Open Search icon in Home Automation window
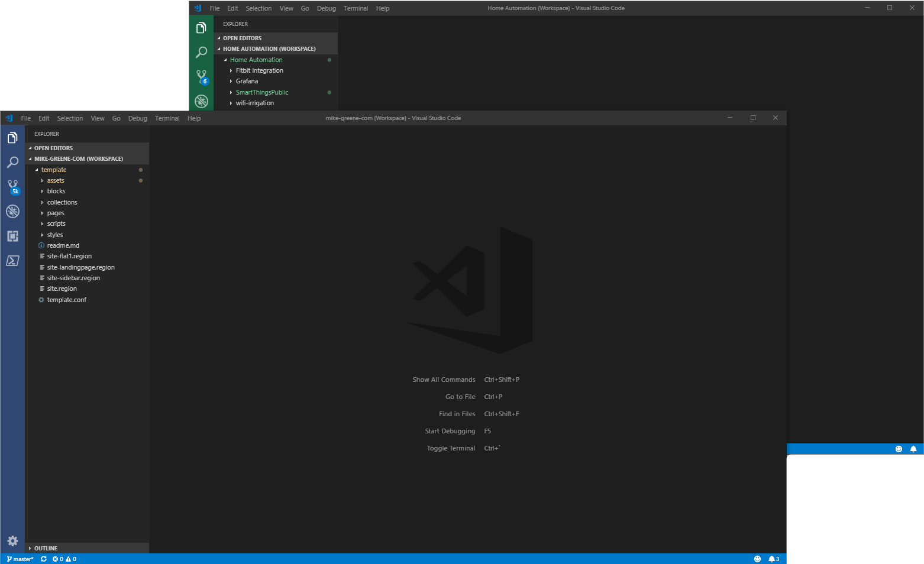The width and height of the screenshot is (924, 564). coord(201,52)
